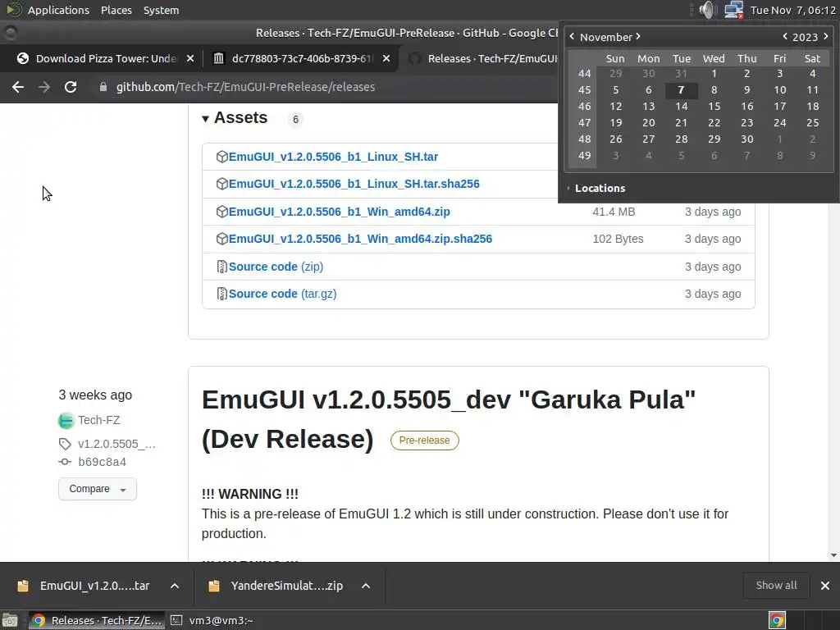Open the Tech-FZ author profile link
Image resolution: width=840 pixels, height=630 pixels.
coord(98,421)
